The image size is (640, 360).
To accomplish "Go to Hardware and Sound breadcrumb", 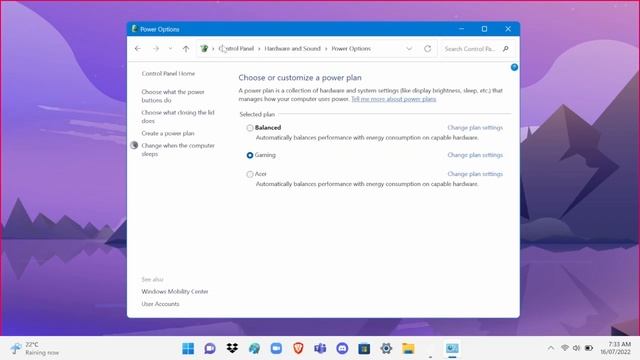I will point(292,49).
